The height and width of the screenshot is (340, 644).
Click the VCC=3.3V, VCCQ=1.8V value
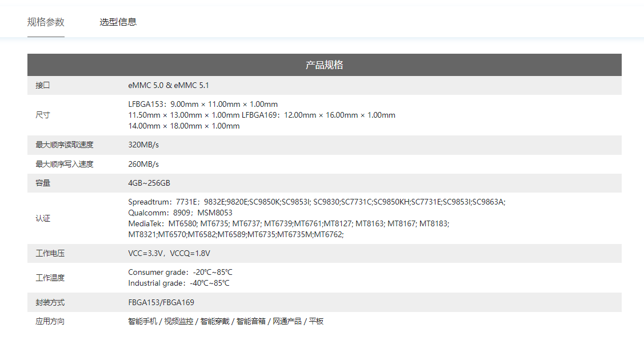(169, 253)
